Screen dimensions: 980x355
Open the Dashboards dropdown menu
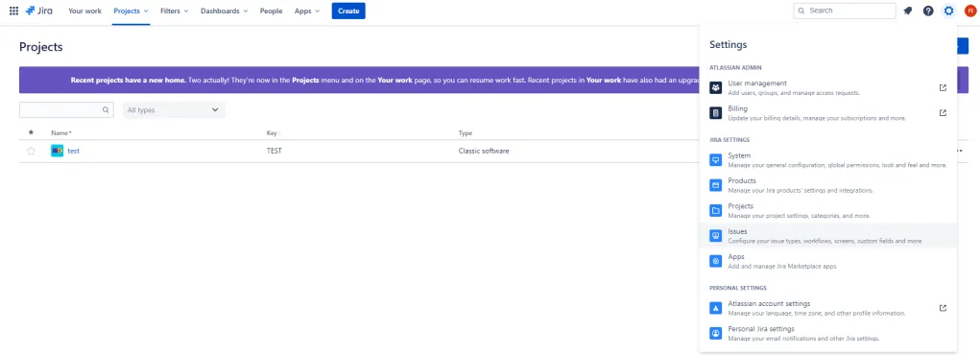224,11
